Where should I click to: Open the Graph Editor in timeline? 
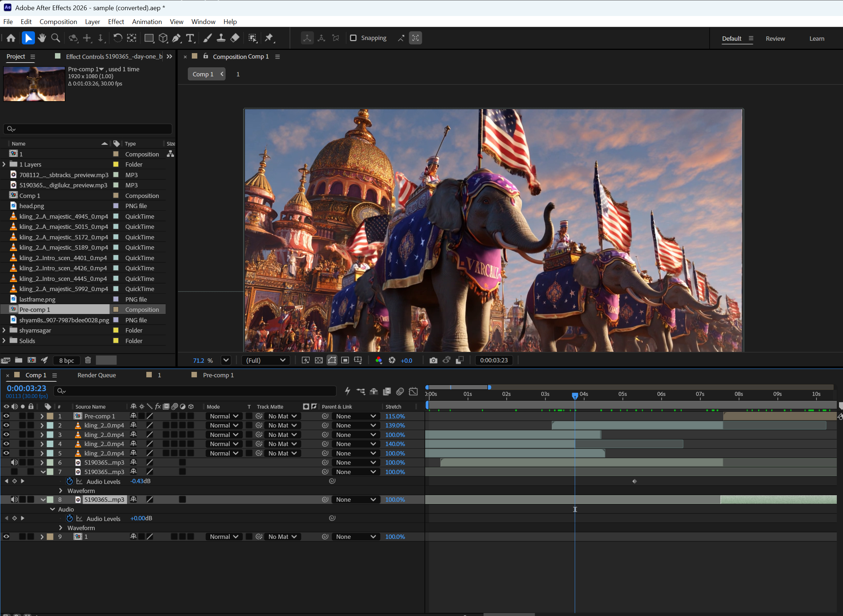[x=413, y=391]
